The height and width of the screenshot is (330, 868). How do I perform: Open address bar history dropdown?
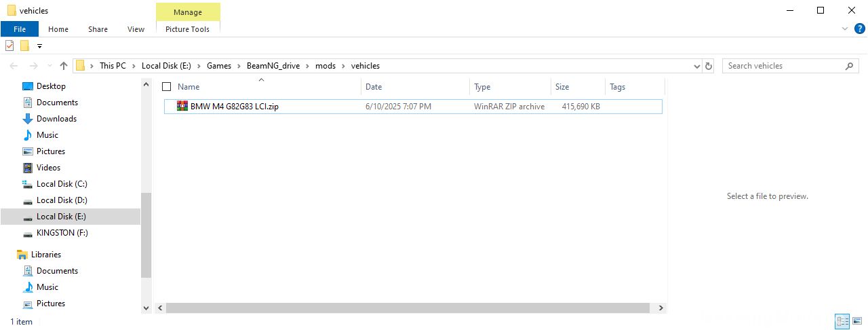[697, 66]
